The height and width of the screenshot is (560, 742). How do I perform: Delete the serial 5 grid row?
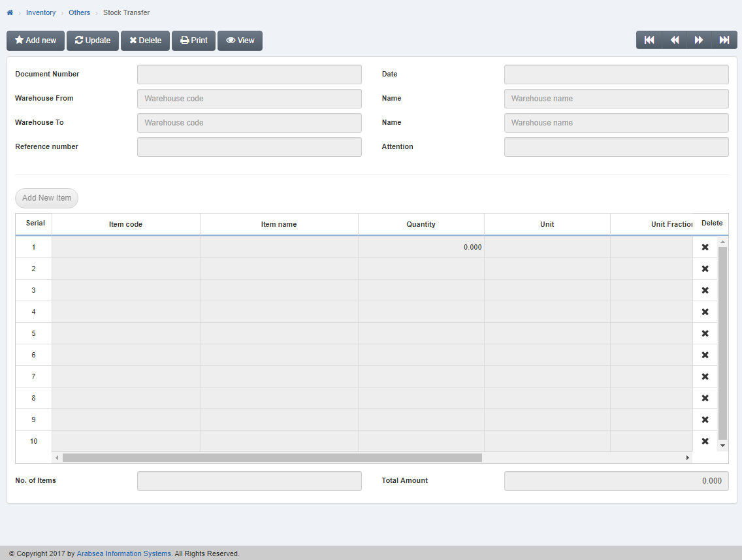pos(705,333)
